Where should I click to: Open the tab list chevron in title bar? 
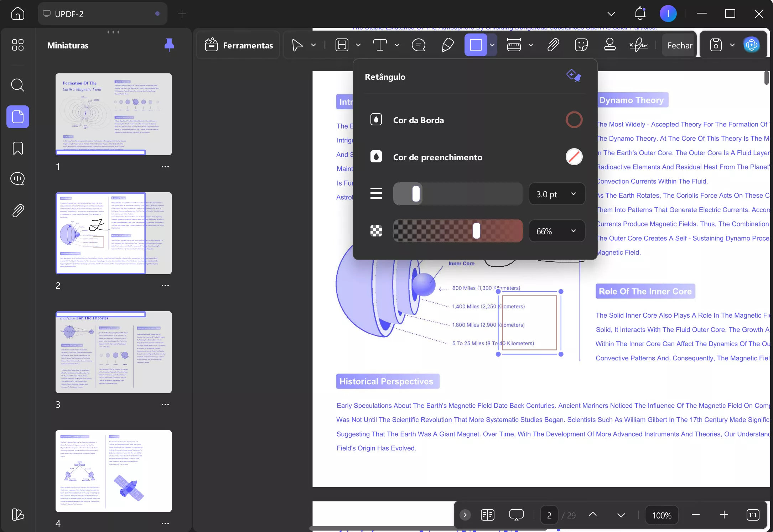[611, 14]
